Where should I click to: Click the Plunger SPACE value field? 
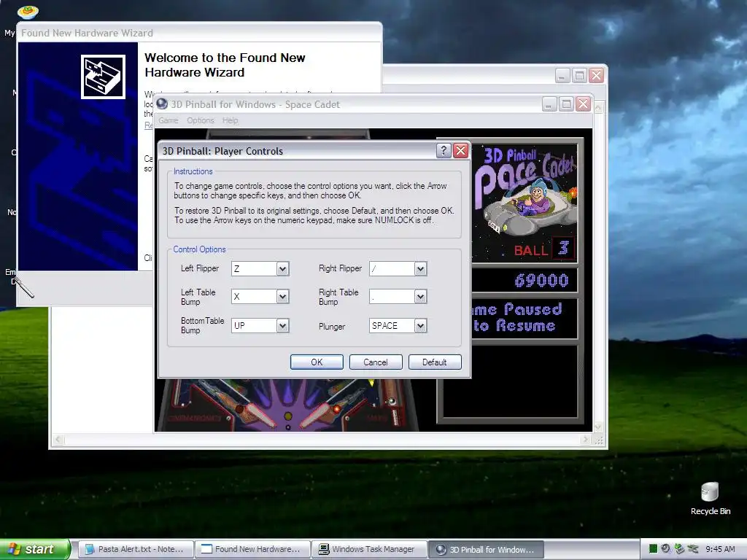[x=392, y=326]
